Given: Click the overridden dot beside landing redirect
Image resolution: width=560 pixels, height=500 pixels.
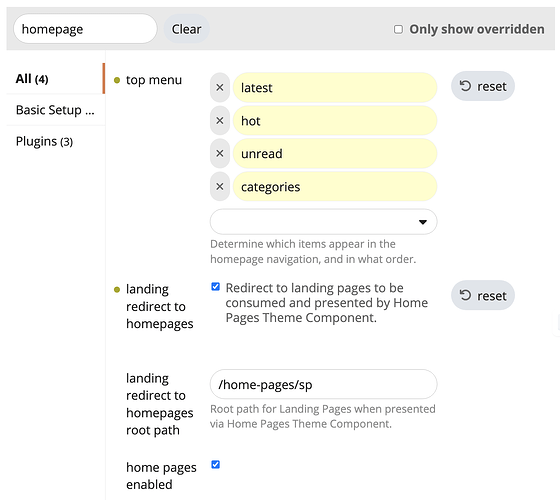Looking at the screenshot, I should 117,289.
